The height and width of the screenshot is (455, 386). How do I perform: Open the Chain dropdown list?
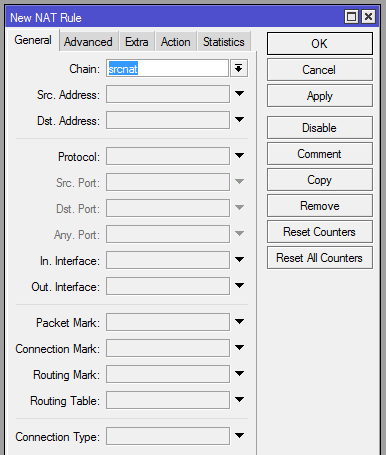[x=239, y=68]
